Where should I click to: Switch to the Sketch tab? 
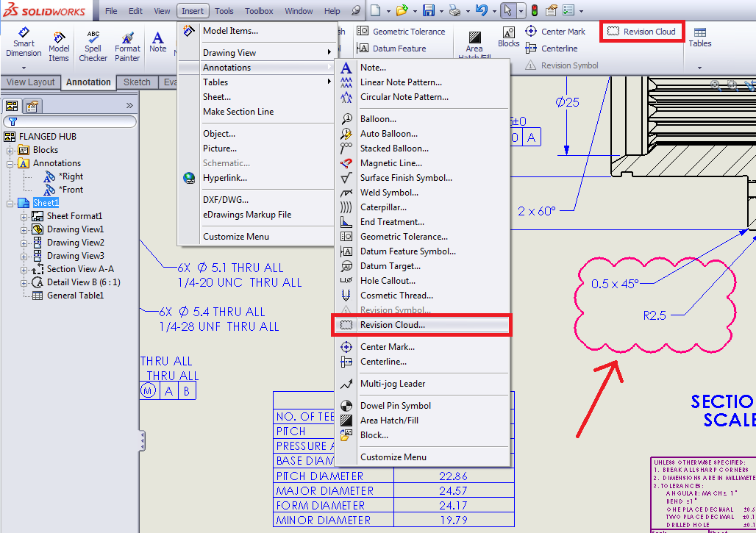coord(137,82)
